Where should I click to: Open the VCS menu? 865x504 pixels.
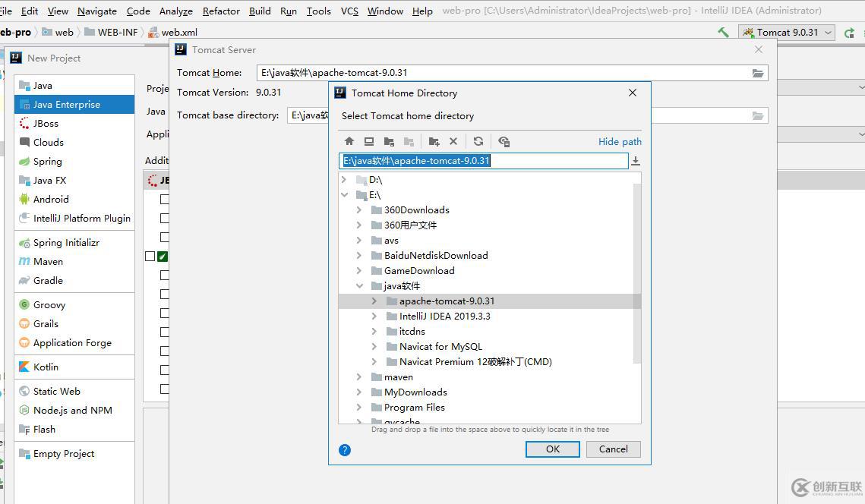(350, 11)
